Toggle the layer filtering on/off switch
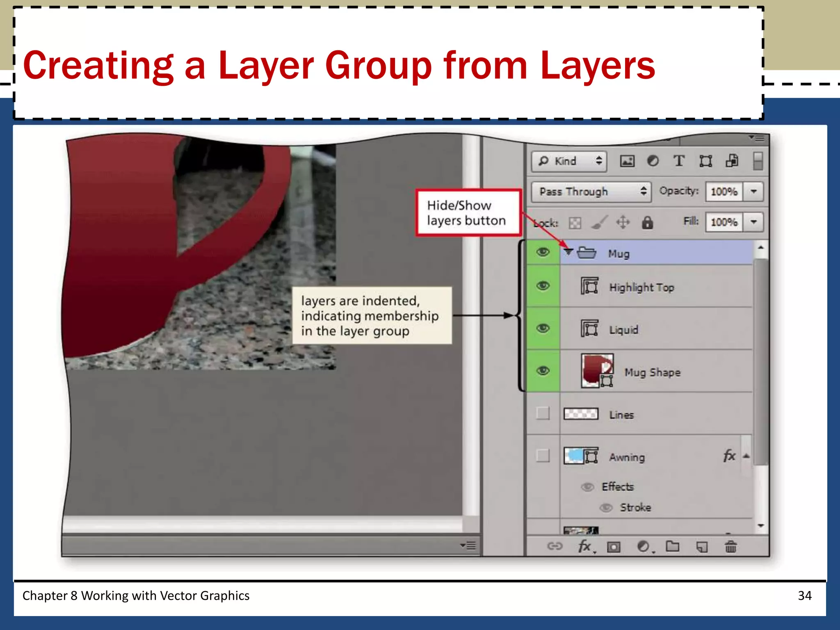 (758, 161)
